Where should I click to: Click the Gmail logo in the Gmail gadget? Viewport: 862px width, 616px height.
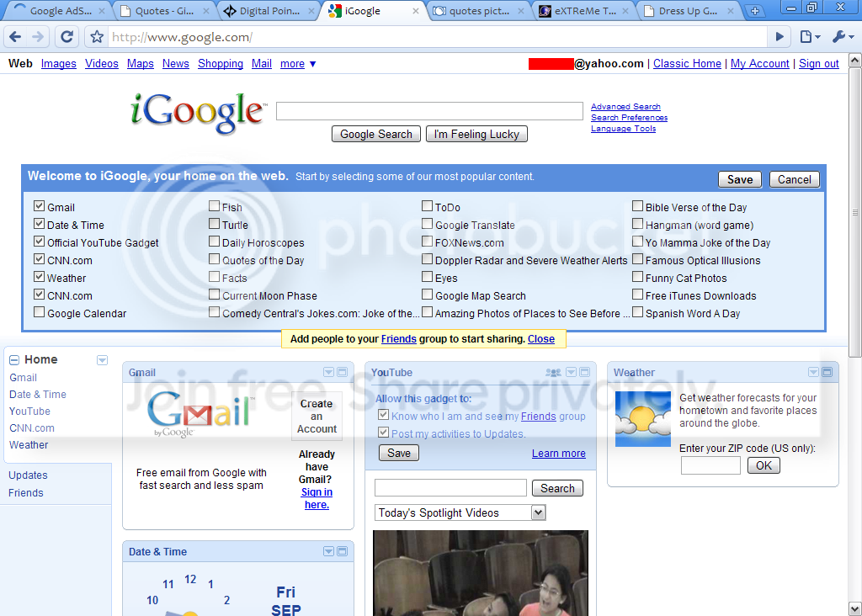tap(201, 414)
